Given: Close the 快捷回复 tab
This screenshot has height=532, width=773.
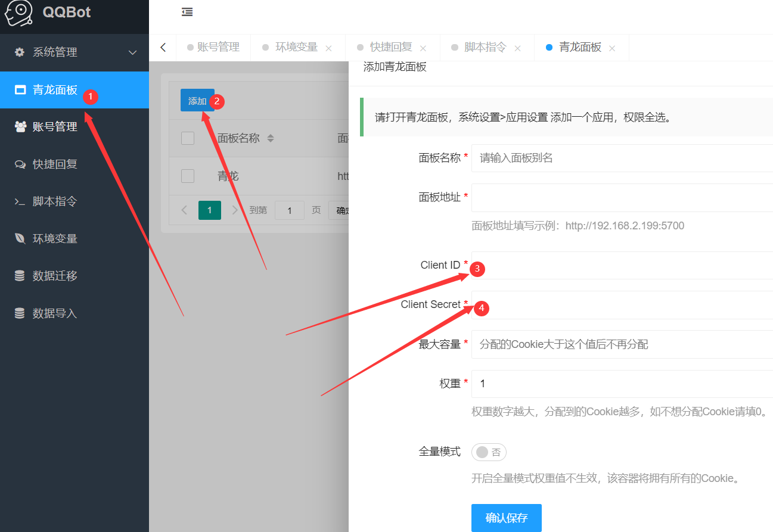Looking at the screenshot, I should (x=423, y=48).
